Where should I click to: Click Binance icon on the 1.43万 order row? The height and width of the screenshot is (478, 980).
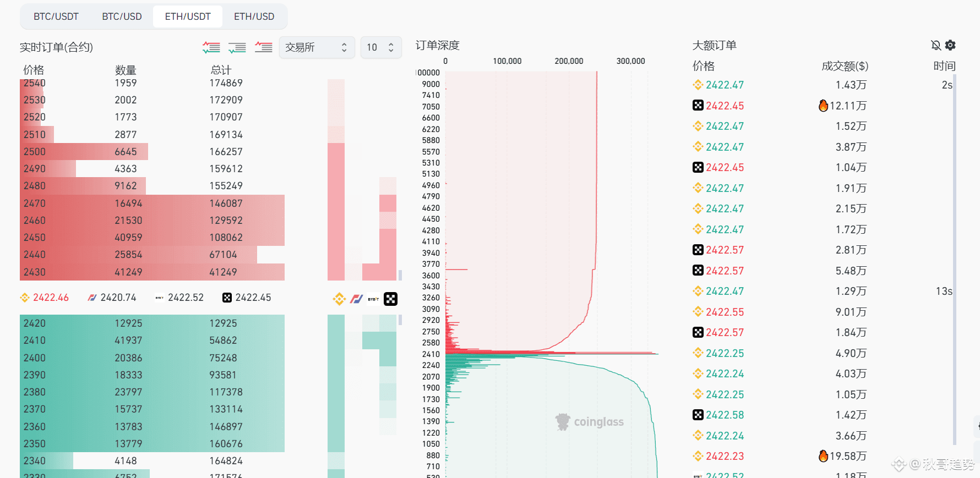tap(698, 85)
